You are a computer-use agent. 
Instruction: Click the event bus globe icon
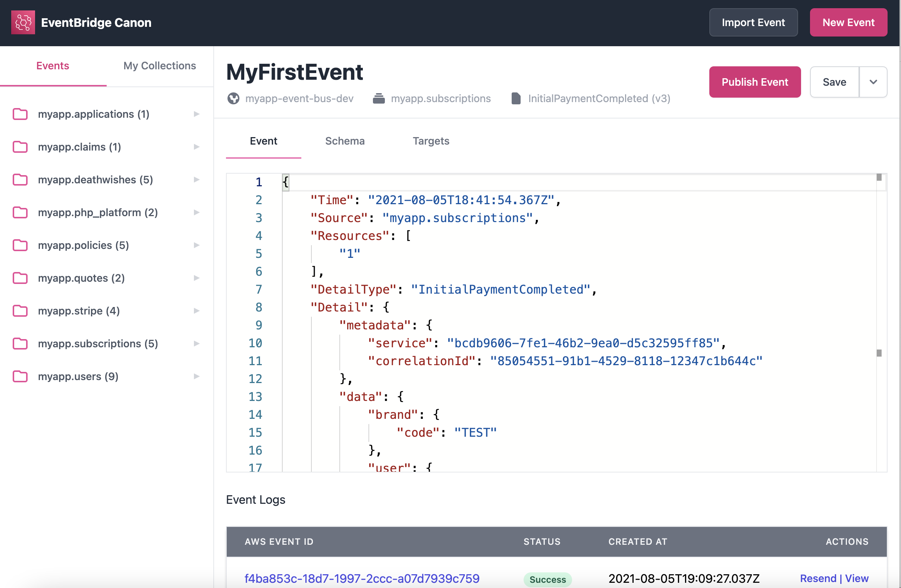[233, 99]
